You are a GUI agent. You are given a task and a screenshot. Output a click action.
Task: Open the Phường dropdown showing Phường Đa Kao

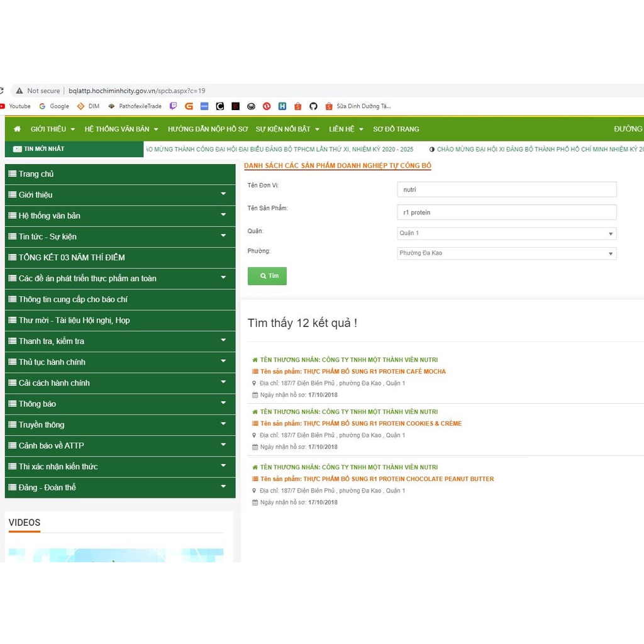click(x=506, y=253)
